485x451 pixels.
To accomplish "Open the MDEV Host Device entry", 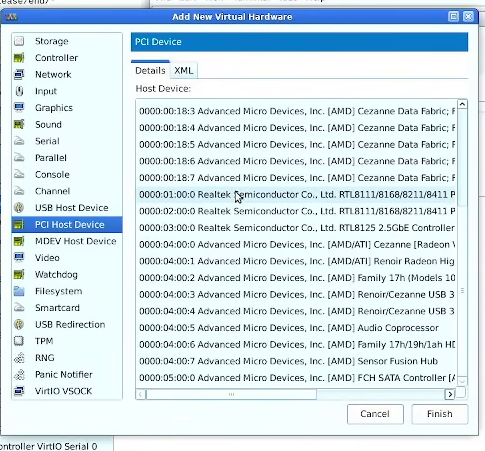I will [67, 241].
